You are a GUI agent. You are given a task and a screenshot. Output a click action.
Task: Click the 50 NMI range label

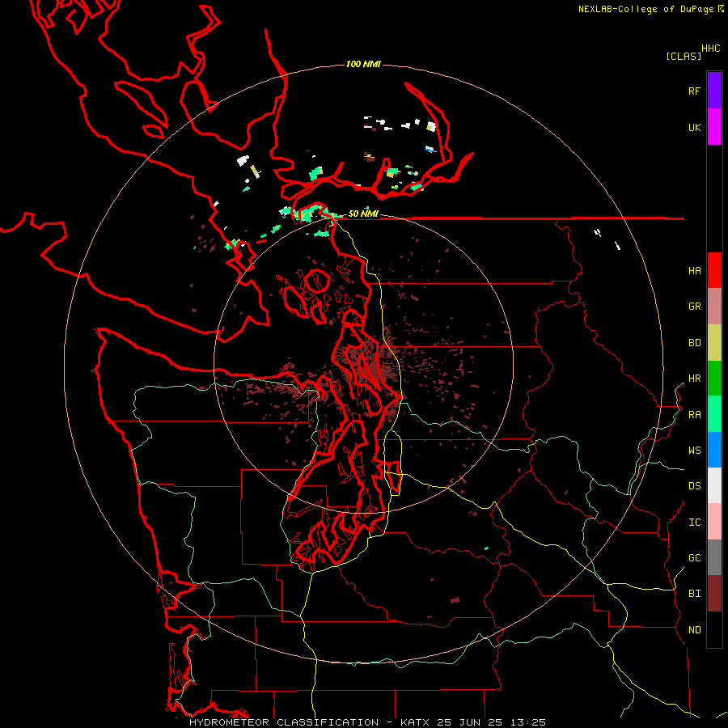point(363,214)
